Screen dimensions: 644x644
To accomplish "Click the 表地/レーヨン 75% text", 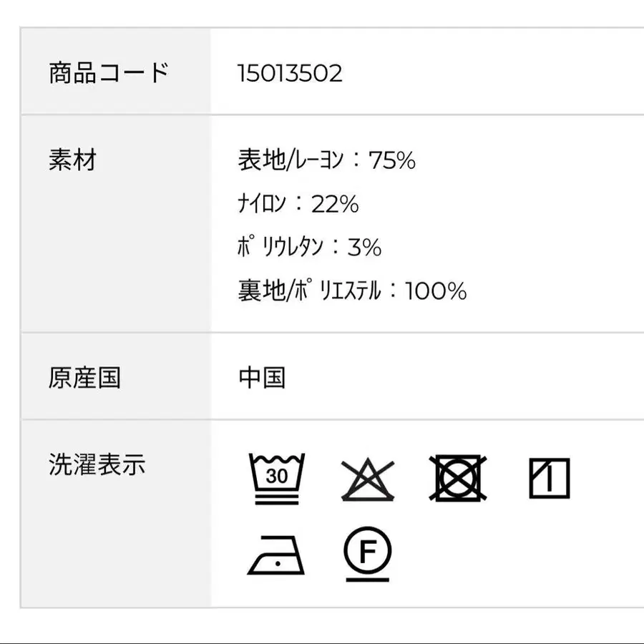I will 326,160.
